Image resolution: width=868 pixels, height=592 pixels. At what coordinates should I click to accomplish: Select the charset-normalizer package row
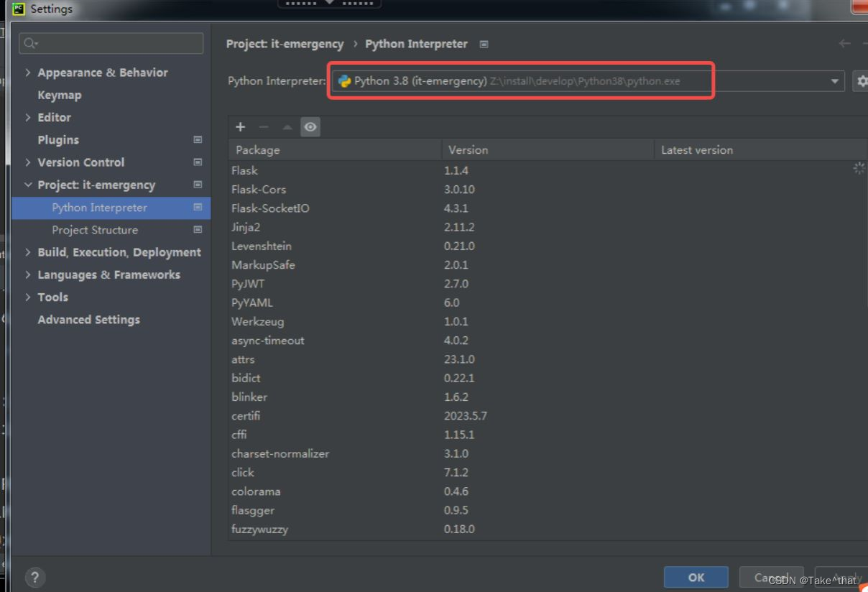click(548, 453)
